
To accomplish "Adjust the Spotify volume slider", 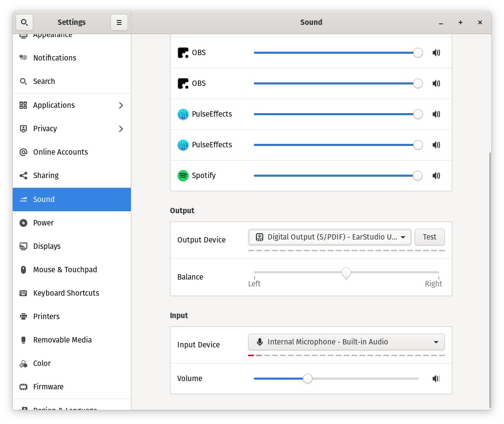I will (x=338, y=175).
